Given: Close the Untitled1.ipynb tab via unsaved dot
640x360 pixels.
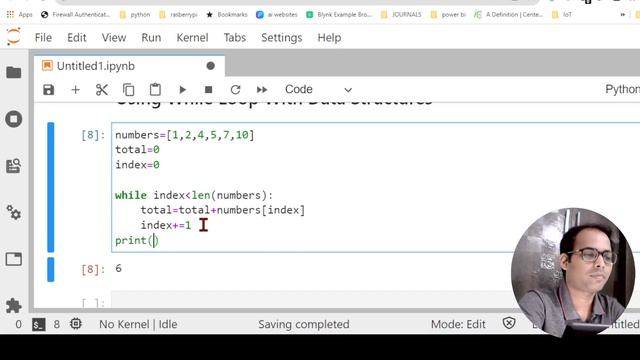Looking at the screenshot, I should [x=211, y=66].
